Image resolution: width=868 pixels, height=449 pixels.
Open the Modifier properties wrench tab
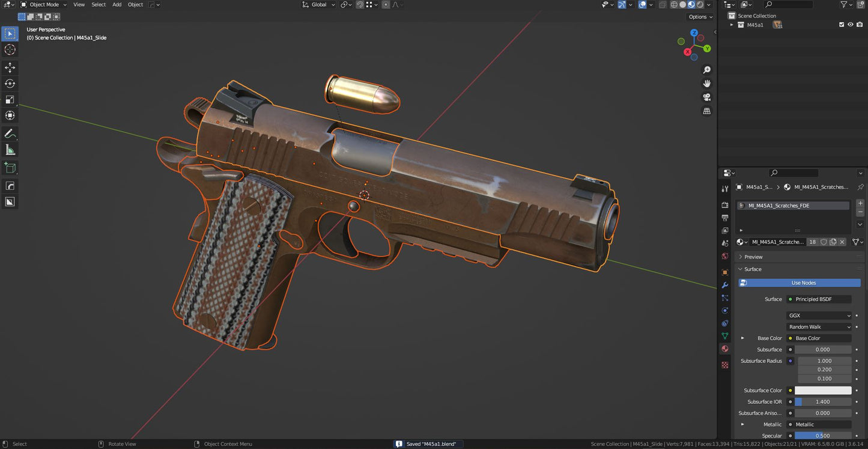pyautogui.click(x=725, y=285)
